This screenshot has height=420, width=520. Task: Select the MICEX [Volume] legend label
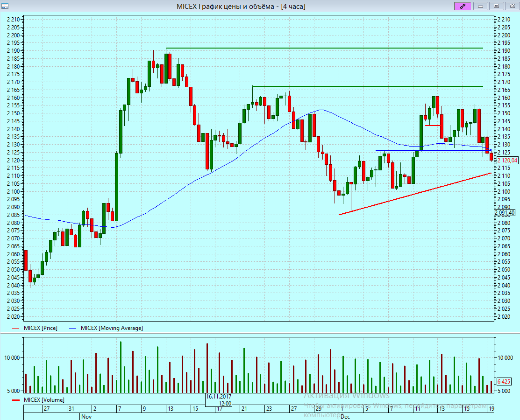[44, 400]
